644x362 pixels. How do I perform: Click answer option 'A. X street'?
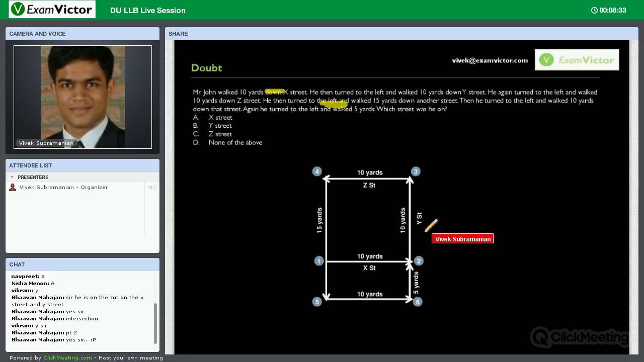click(213, 117)
